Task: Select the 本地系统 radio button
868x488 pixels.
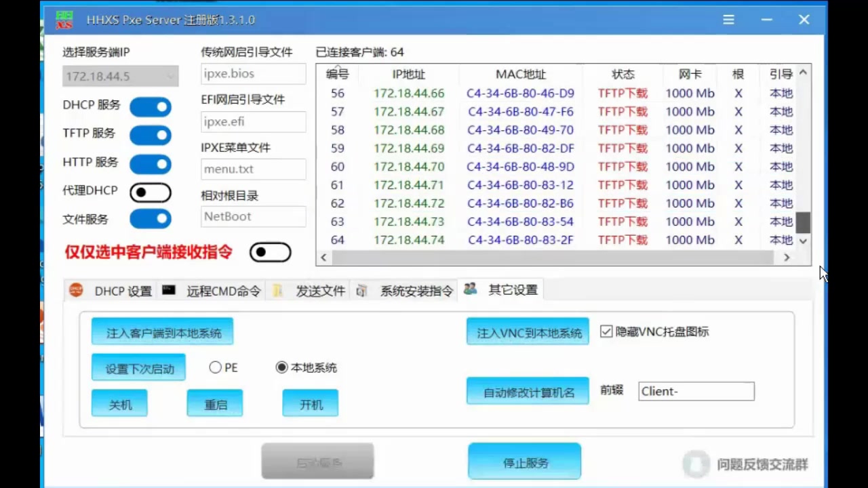Action: click(x=281, y=367)
